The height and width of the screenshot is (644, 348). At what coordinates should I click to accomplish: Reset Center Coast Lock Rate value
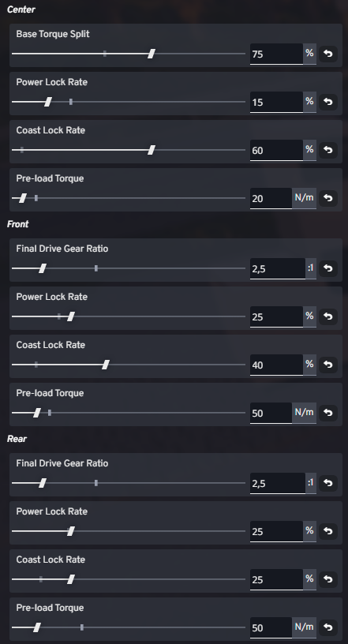click(x=327, y=150)
